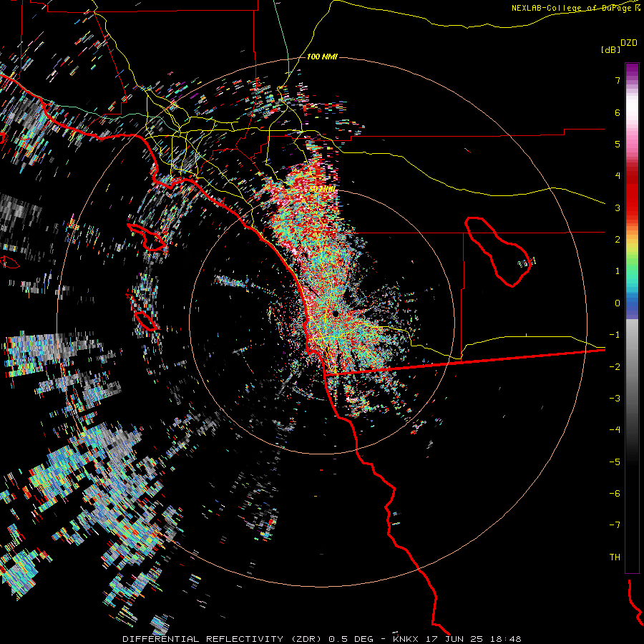This screenshot has width=644, height=644.
Task: Click the 7 dB scale value
Action: pos(618,80)
